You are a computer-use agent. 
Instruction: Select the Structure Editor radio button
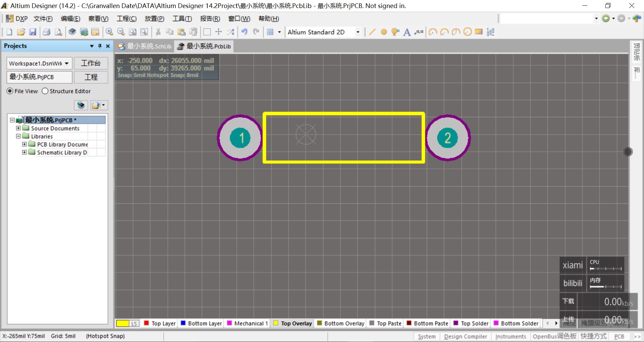tap(45, 91)
